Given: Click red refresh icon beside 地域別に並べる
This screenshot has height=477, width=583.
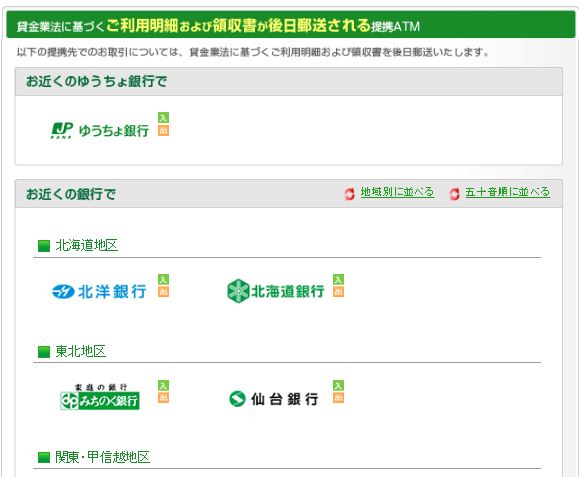Looking at the screenshot, I should point(350,194).
